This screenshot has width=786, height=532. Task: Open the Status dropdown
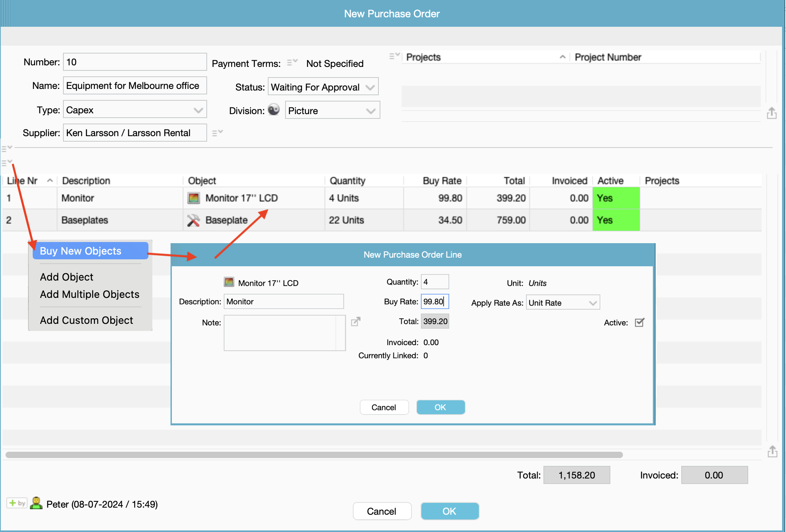pos(323,87)
